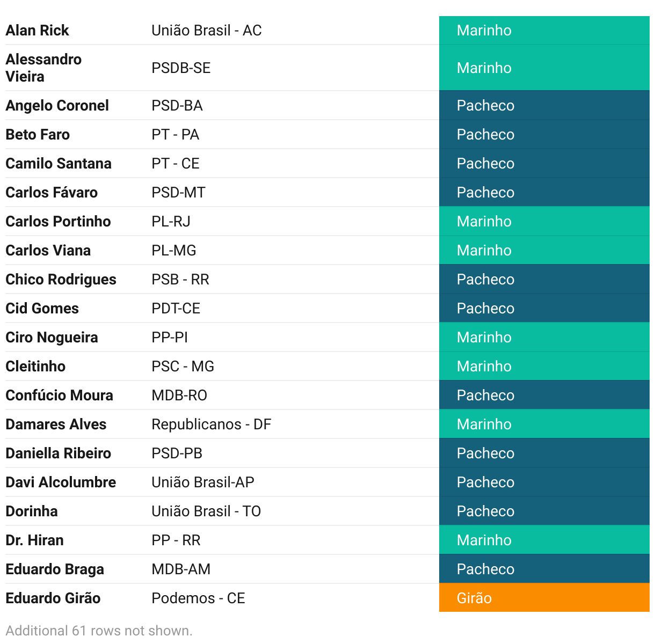Select the Alessandro Vieira name cell
The image size is (655, 644).
tap(43, 68)
